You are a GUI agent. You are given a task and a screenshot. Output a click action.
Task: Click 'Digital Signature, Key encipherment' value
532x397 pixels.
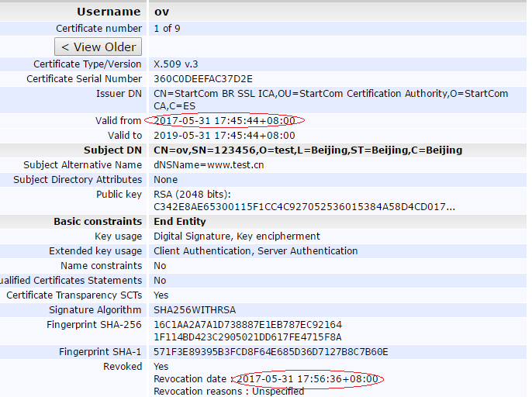(x=237, y=236)
